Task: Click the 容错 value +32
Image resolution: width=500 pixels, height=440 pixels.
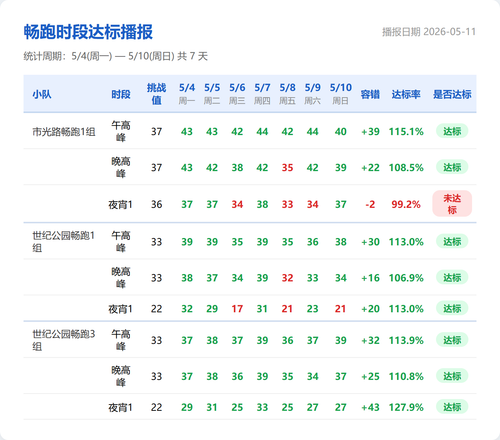Action: pos(370,340)
